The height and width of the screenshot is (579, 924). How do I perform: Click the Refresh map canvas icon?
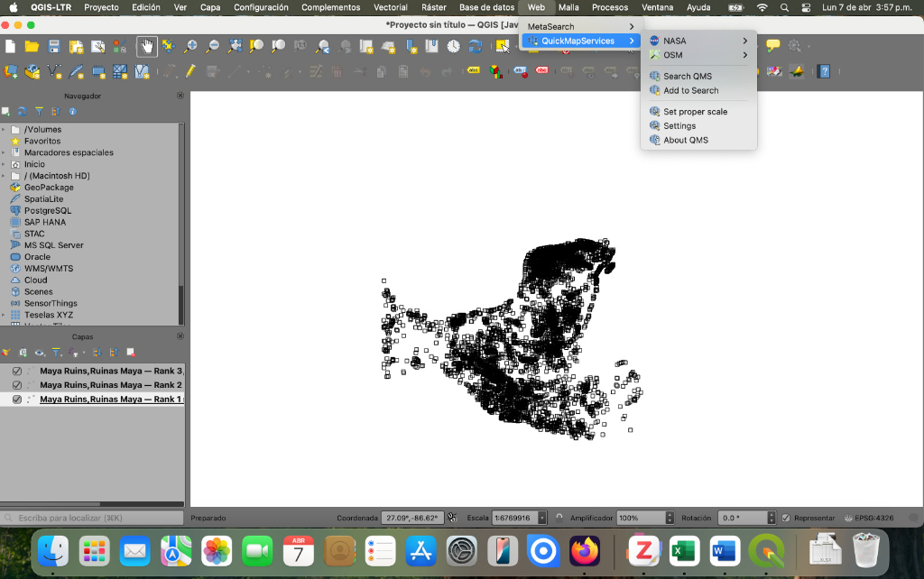475,47
